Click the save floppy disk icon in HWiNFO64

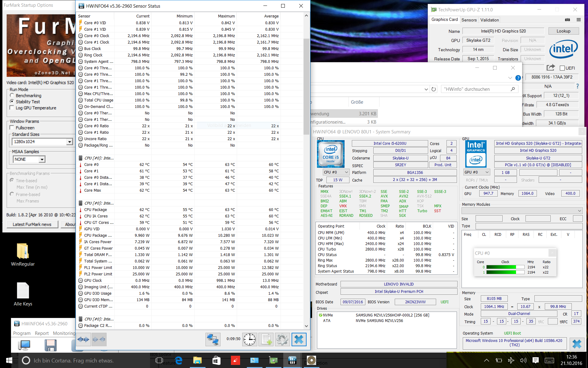51,346
